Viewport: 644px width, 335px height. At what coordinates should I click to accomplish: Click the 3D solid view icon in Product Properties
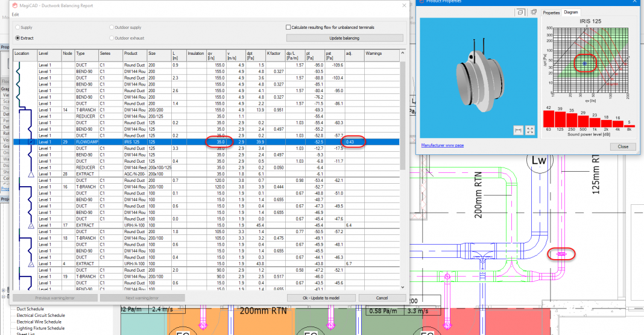520,12
